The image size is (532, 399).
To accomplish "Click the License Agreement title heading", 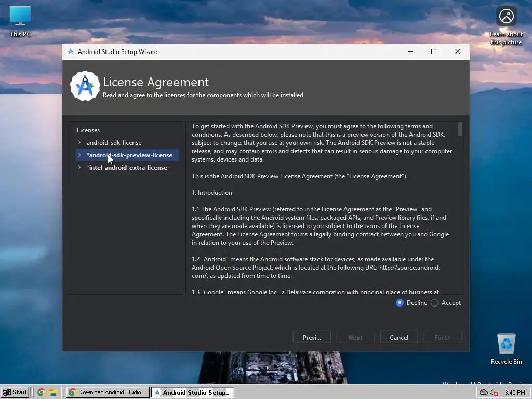I will click(x=156, y=82).
